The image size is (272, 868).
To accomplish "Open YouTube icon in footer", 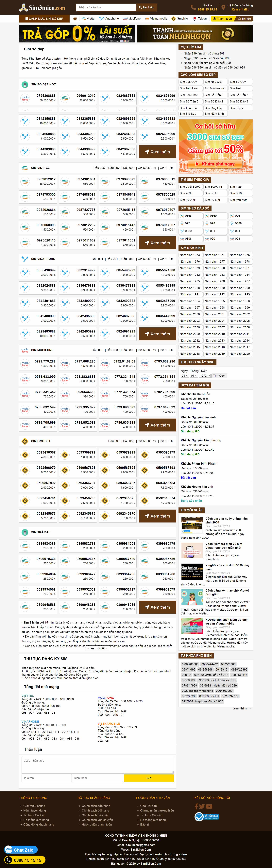I will [209, 806].
